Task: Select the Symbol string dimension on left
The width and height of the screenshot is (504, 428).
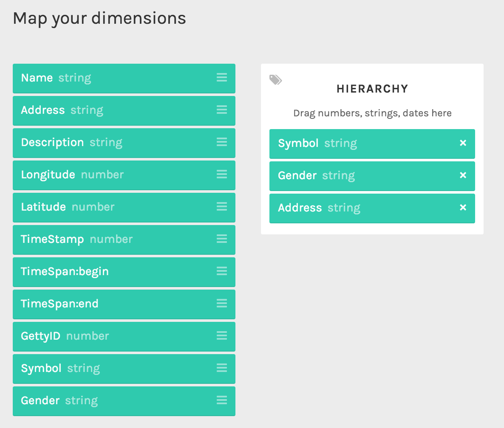Action: 124,369
